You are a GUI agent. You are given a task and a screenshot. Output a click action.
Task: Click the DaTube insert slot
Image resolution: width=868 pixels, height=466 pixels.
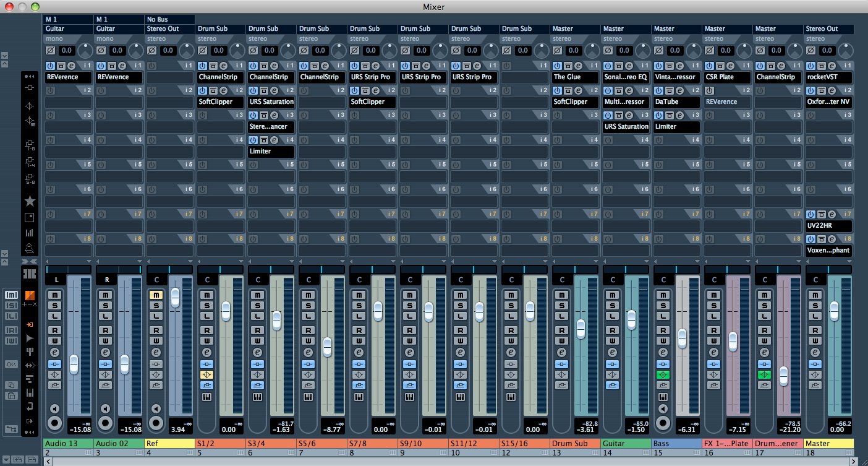677,102
